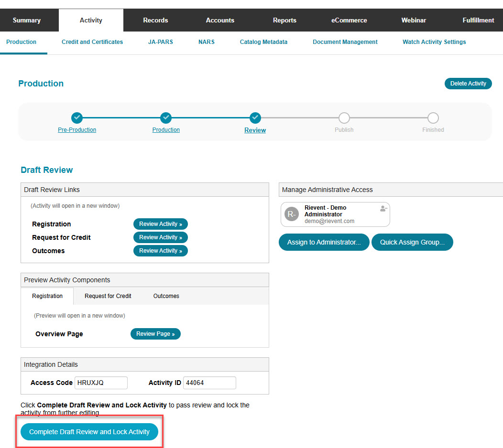Select Outcomes preview tab

tap(166, 296)
